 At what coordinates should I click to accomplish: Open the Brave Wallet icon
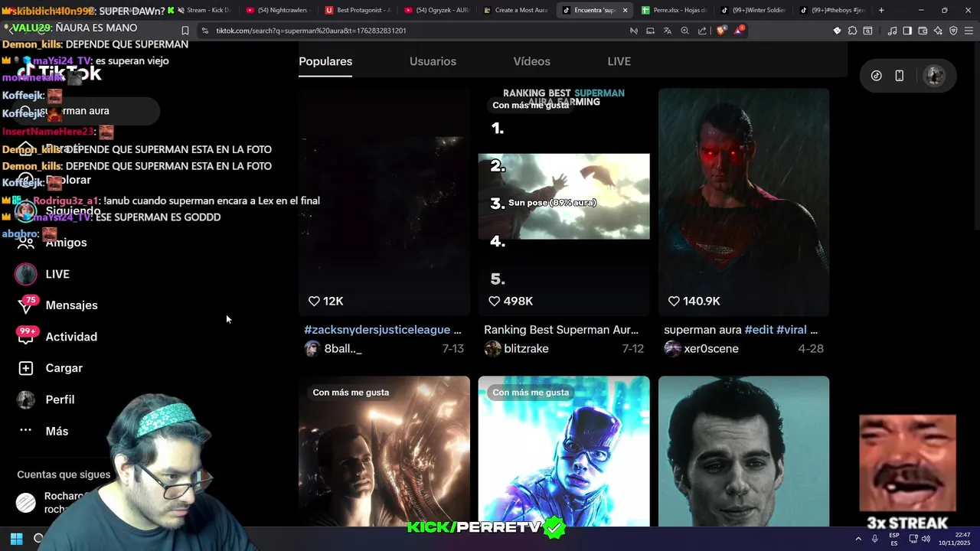point(923,31)
